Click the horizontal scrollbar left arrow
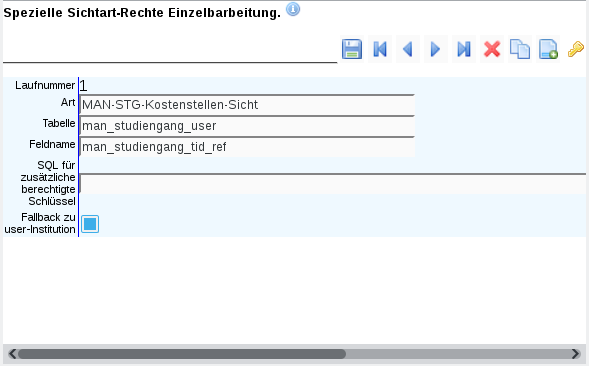Image resolution: width=589 pixels, height=366 pixels. 12,354
